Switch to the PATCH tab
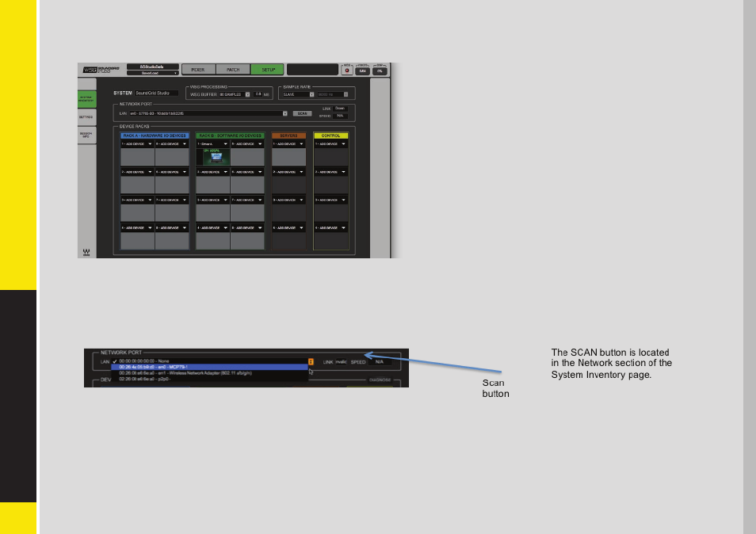756x534 pixels. (233, 70)
